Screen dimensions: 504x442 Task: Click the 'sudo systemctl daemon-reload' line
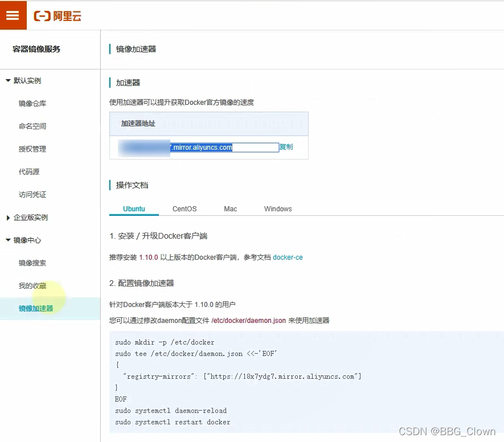(x=171, y=411)
